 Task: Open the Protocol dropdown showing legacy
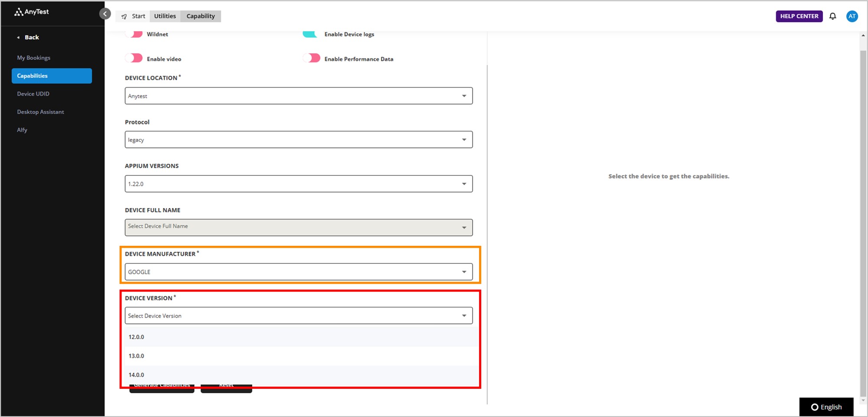[x=299, y=140]
